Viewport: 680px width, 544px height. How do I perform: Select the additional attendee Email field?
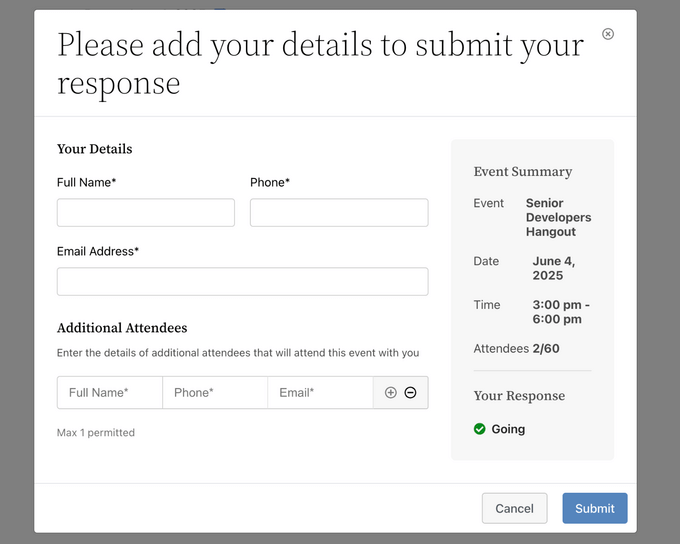click(320, 393)
